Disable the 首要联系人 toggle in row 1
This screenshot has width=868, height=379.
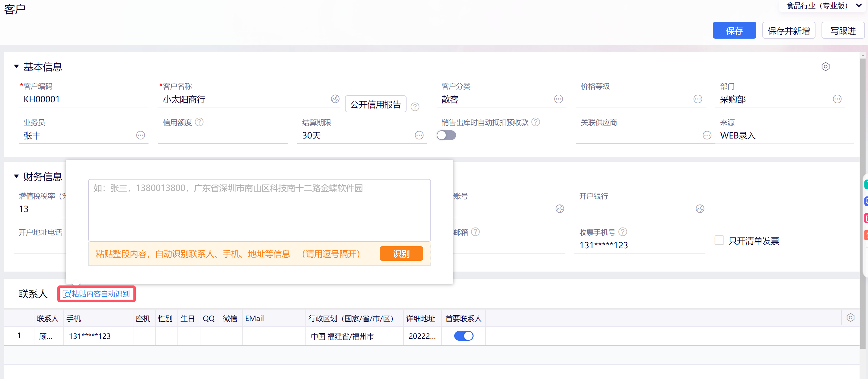[463, 336]
